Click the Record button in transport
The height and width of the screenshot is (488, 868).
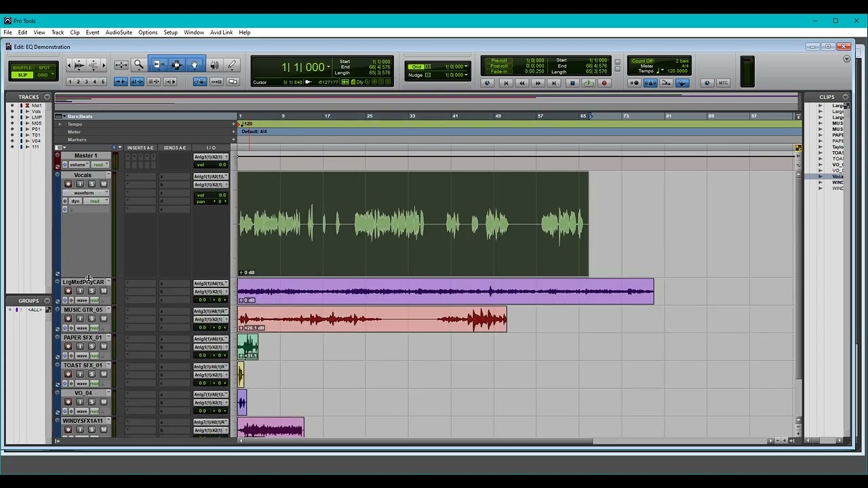point(604,83)
